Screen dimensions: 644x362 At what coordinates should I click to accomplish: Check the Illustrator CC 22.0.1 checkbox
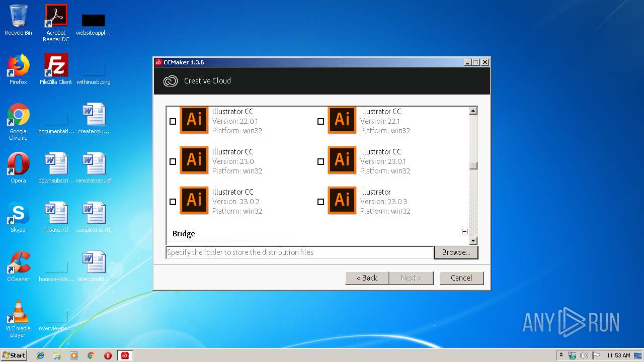point(173,121)
